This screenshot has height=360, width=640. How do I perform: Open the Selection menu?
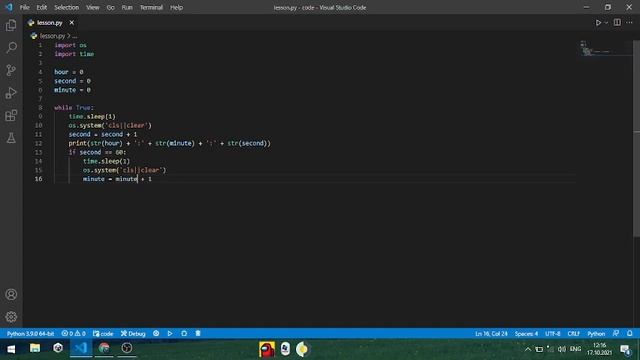(x=67, y=7)
